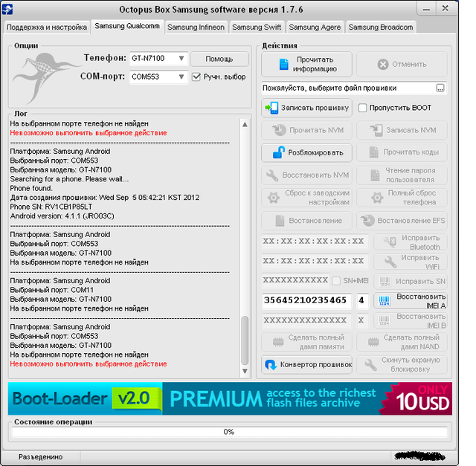Browse for a firmware file with the ellipsis button

pos(440,88)
